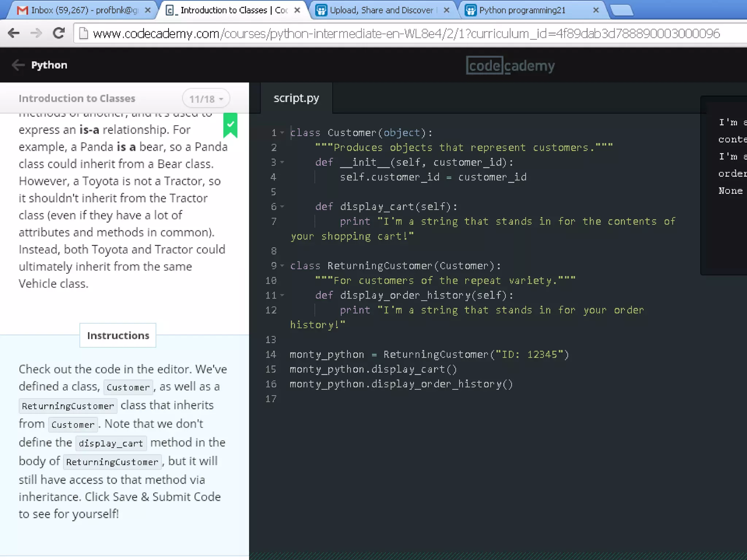Image resolution: width=747 pixels, height=560 pixels.
Task: Click the None output line in console
Action: click(x=731, y=191)
